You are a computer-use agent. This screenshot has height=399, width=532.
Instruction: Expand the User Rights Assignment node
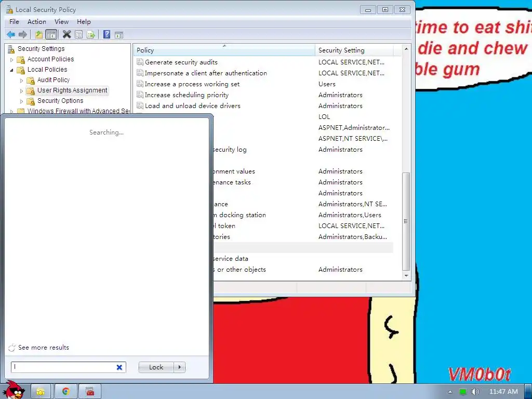click(22, 91)
